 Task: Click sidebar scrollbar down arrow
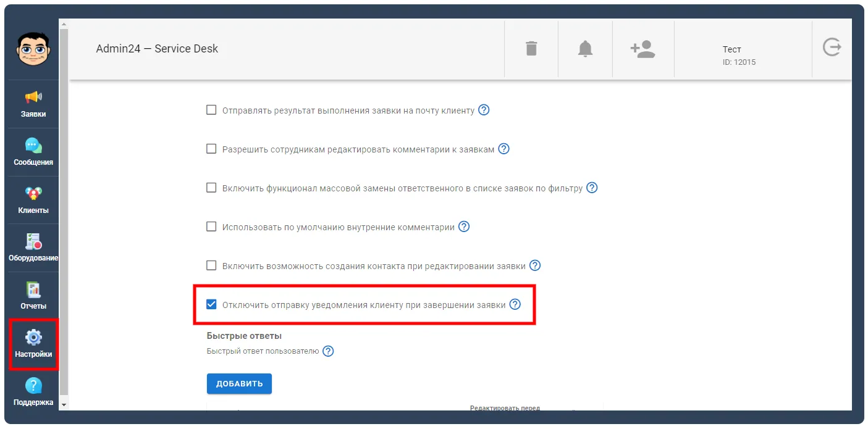[x=64, y=405]
